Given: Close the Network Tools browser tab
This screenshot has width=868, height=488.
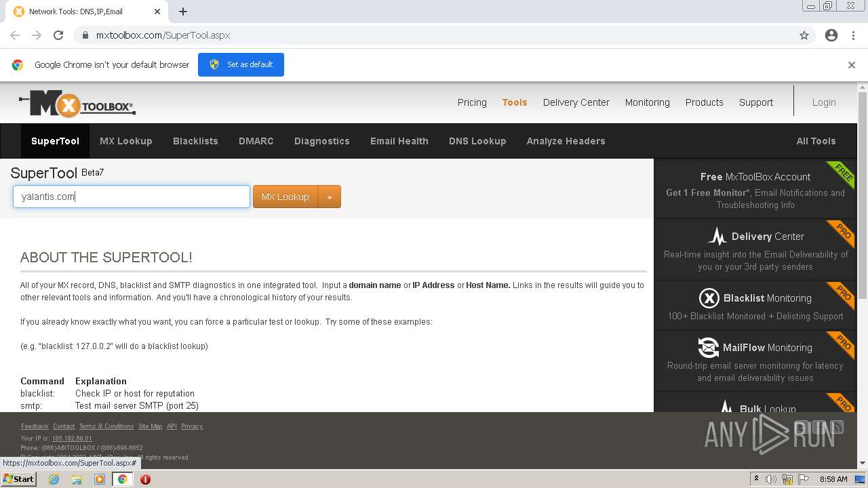Looking at the screenshot, I should 157,12.
